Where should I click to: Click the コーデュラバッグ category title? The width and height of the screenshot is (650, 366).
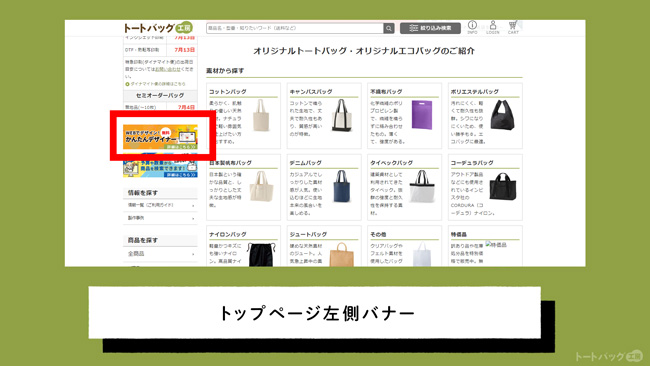(x=472, y=163)
